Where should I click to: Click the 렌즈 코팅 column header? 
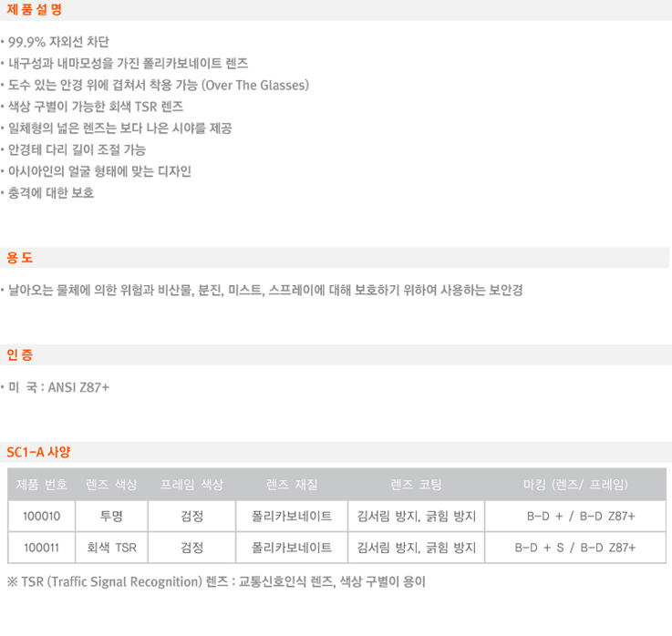click(416, 485)
